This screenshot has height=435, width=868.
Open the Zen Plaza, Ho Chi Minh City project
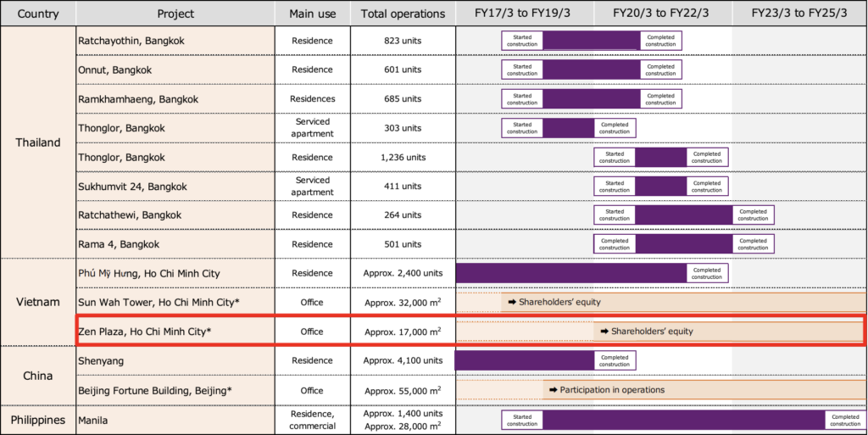(144, 332)
